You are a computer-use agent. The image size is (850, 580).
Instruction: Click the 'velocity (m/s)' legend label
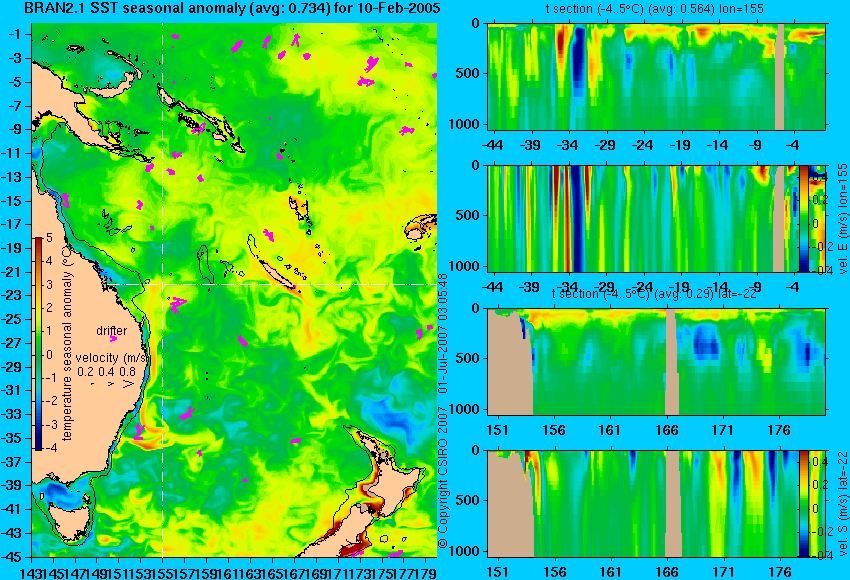112,358
